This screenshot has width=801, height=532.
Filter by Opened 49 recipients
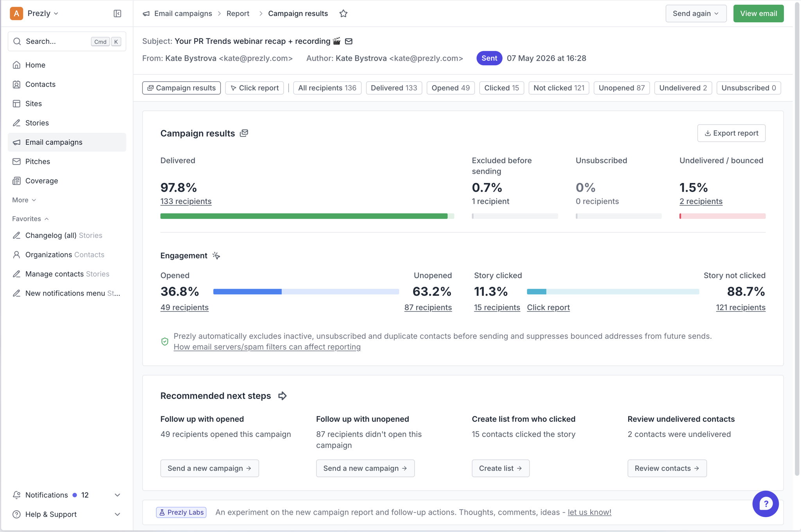tap(451, 88)
